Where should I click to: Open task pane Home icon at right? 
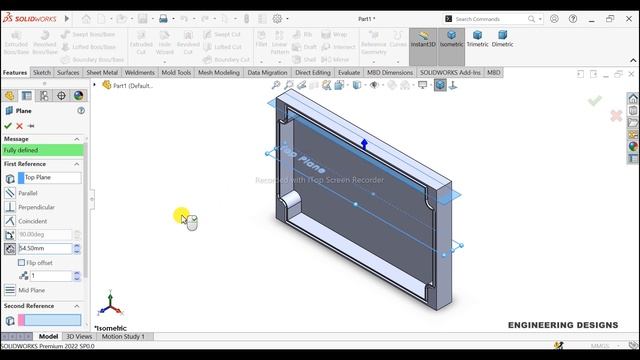click(x=633, y=98)
